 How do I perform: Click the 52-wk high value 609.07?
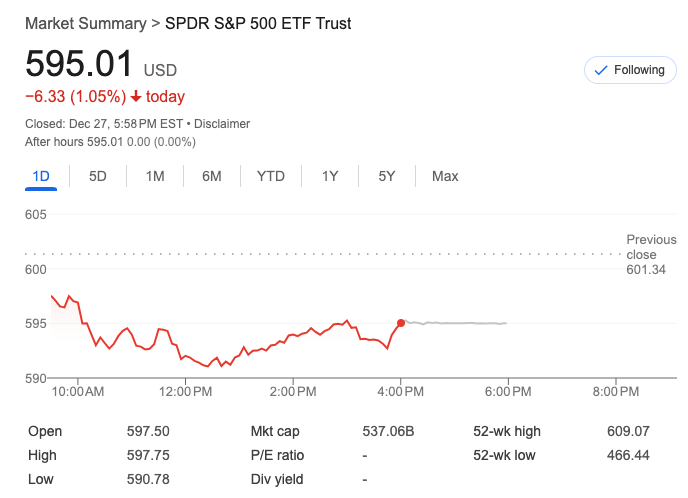628,432
